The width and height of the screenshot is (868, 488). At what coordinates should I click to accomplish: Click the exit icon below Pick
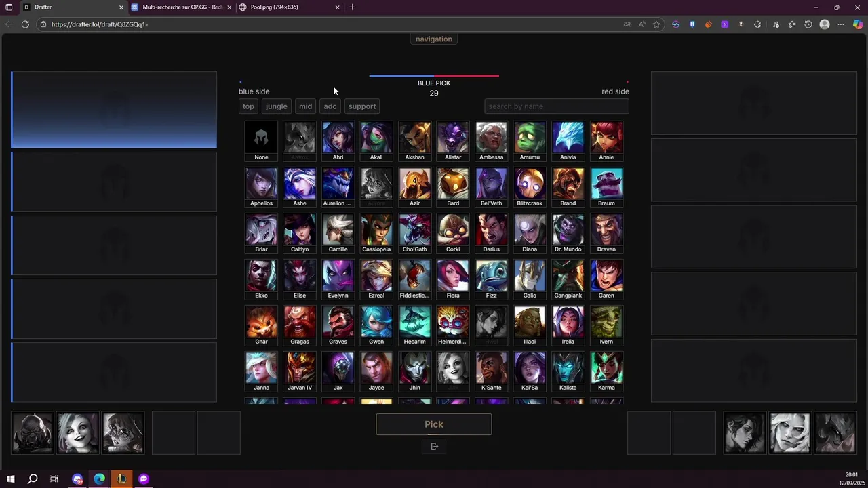click(435, 446)
